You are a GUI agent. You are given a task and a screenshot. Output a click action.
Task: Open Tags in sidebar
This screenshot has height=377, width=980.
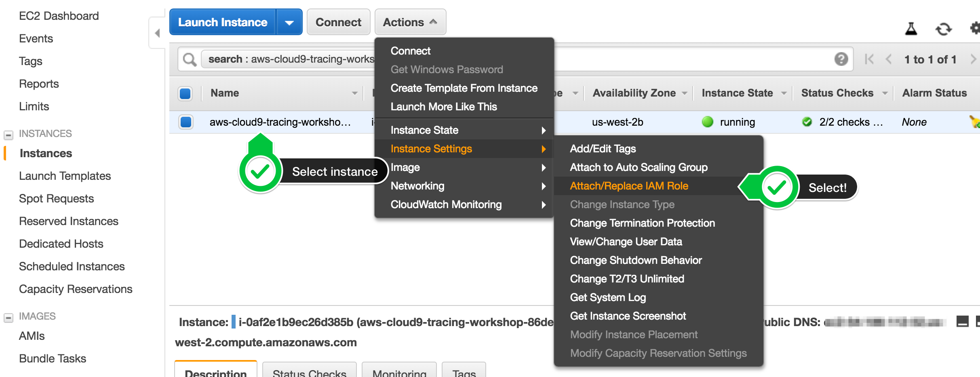point(31,61)
